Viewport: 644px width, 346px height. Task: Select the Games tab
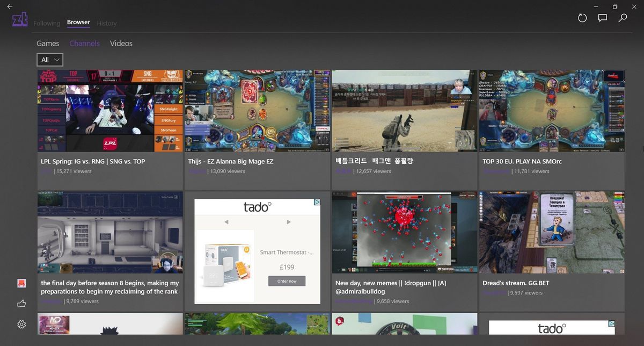[48, 43]
